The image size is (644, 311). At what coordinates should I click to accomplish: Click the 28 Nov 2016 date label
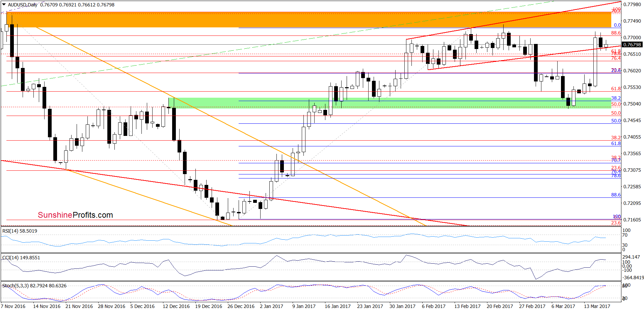coord(111,306)
